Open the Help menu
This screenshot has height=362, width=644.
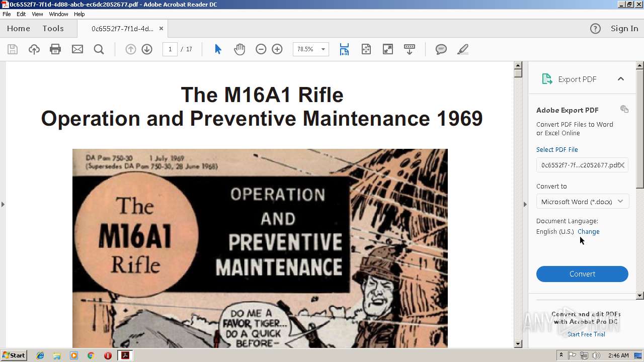point(79,14)
